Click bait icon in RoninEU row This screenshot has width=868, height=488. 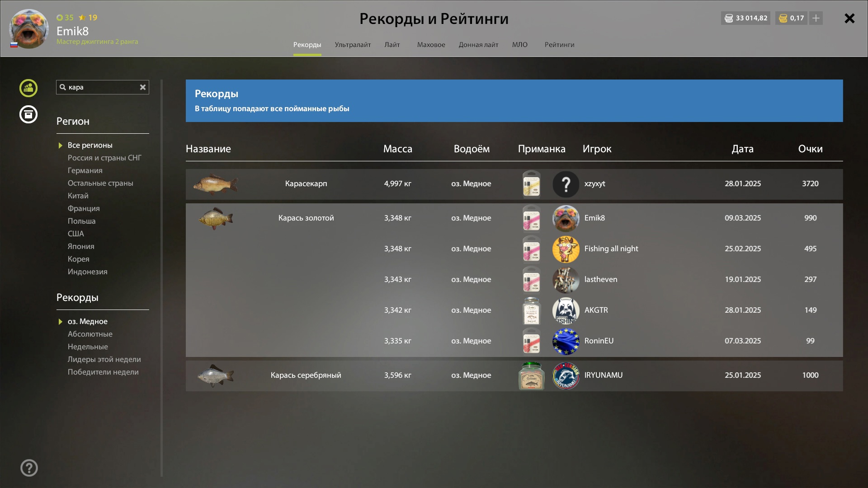click(531, 342)
